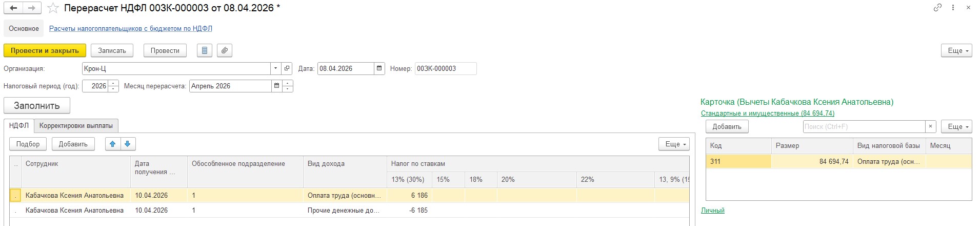980x226 pixels.
Task: Click the Заполнить button
Action: pyautogui.click(x=37, y=105)
